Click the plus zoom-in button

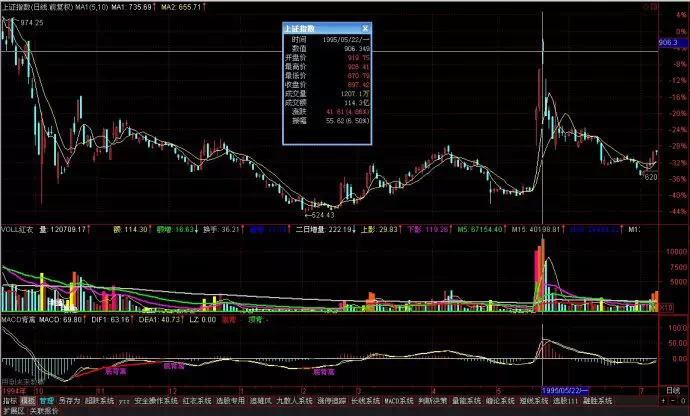coord(663,401)
